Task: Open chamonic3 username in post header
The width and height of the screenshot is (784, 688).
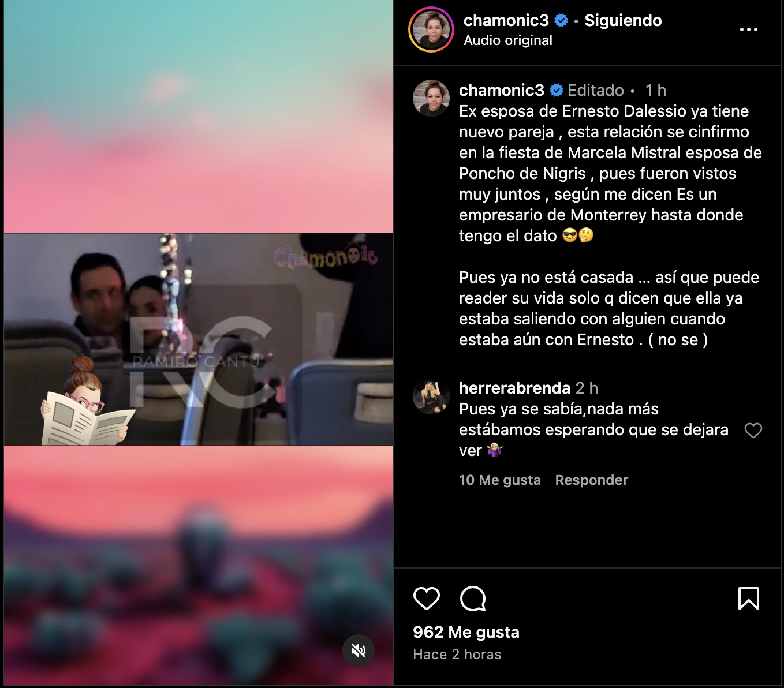Action: pyautogui.click(x=506, y=21)
